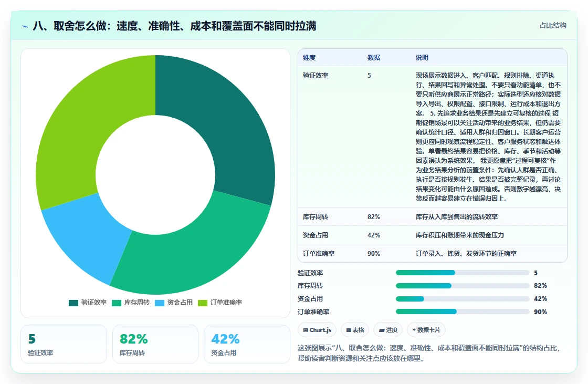Click the 库存积压和账期带来的现金压力 description
This screenshot has height=384, width=588.
point(459,235)
